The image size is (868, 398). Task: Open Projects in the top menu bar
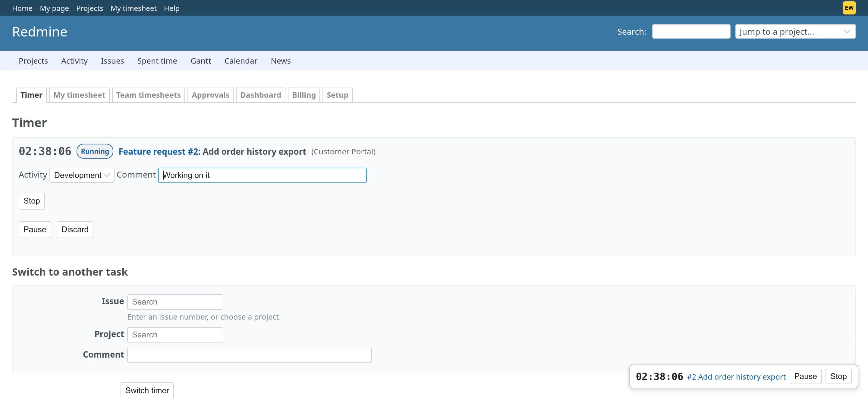pos(90,8)
